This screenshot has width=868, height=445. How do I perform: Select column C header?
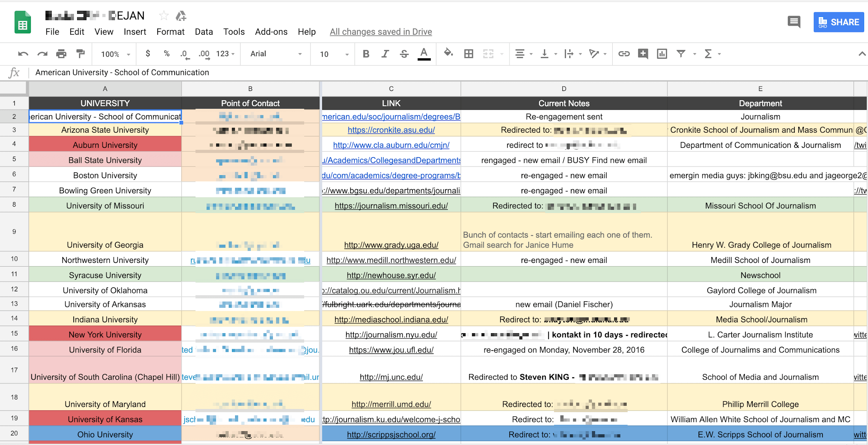(x=391, y=89)
